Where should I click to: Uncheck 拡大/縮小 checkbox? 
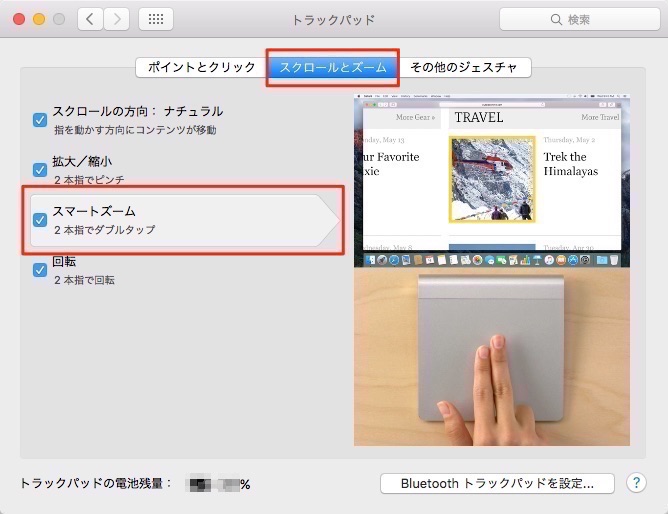[x=40, y=170]
